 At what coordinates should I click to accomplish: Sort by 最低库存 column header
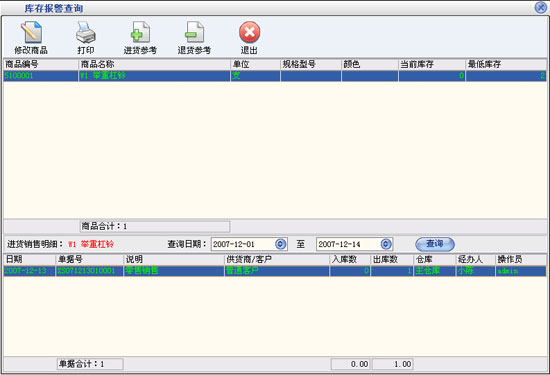click(x=506, y=64)
